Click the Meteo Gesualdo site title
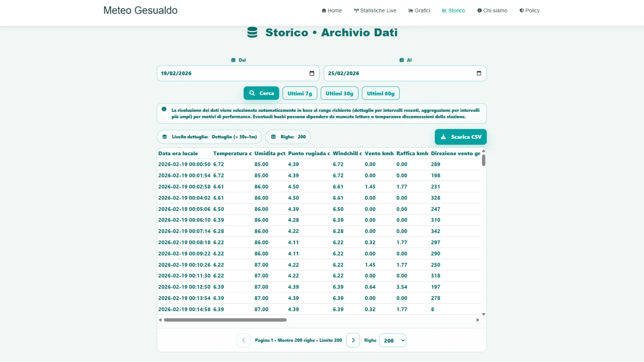 pyautogui.click(x=140, y=10)
